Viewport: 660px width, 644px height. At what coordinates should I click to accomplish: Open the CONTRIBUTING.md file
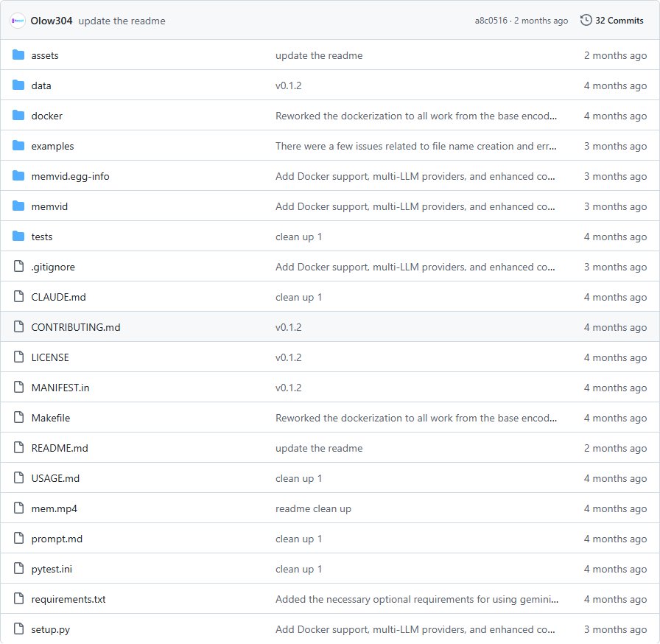pyautogui.click(x=75, y=327)
